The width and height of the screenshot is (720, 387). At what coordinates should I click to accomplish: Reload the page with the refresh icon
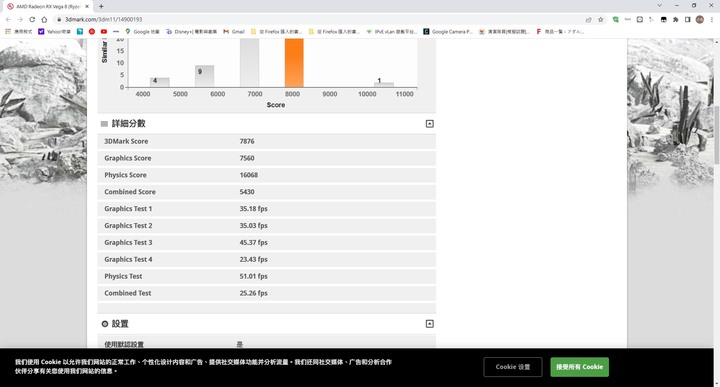coord(32,20)
